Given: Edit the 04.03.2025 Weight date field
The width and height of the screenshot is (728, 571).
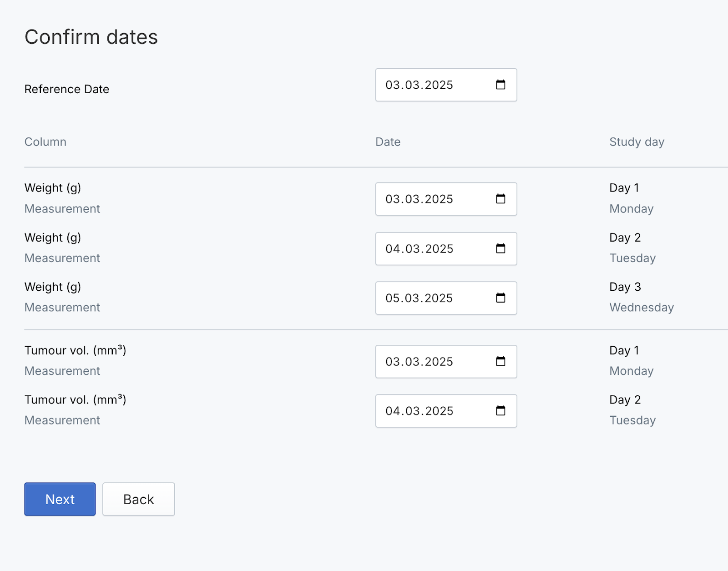Looking at the screenshot, I should pos(446,249).
